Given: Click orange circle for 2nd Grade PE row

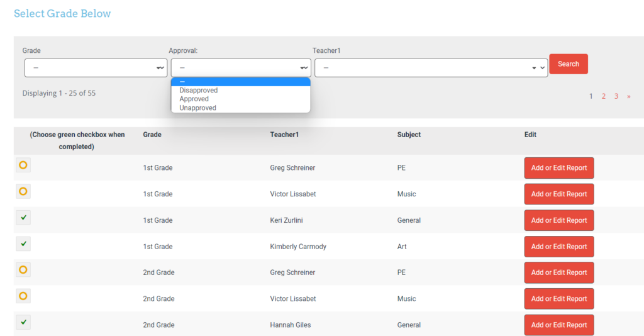Looking at the screenshot, I should [23, 270].
